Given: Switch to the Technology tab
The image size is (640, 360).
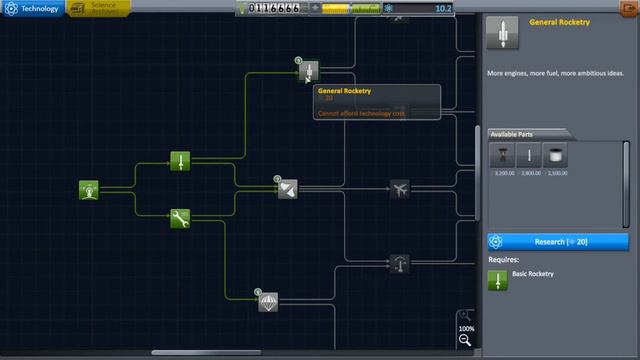Looking at the screenshot, I should (x=33, y=8).
